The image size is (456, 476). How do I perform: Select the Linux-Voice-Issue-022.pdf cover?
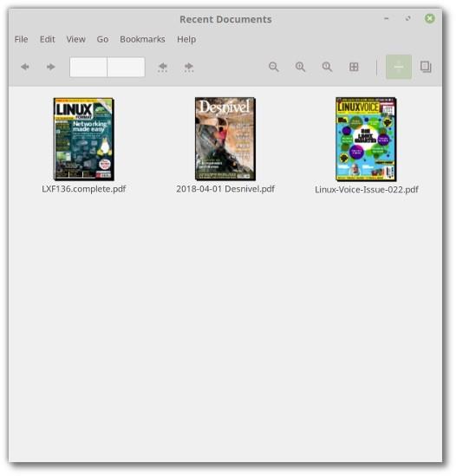(x=366, y=139)
